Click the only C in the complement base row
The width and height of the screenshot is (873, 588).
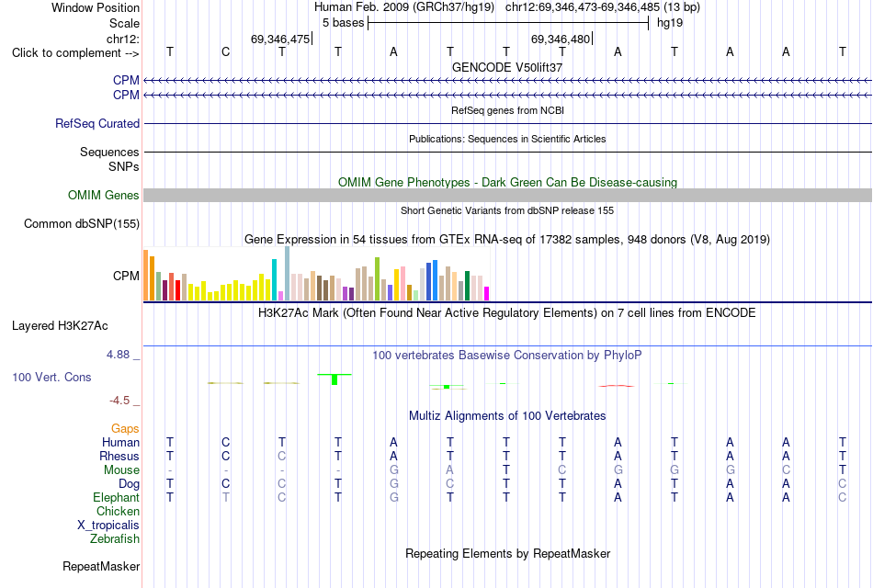[225, 51]
